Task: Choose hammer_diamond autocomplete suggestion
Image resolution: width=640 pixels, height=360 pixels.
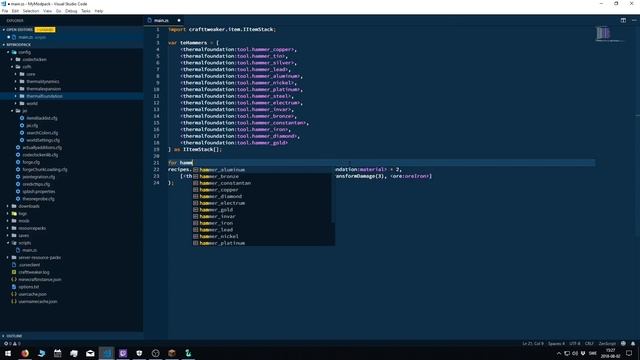Action: (x=263, y=196)
